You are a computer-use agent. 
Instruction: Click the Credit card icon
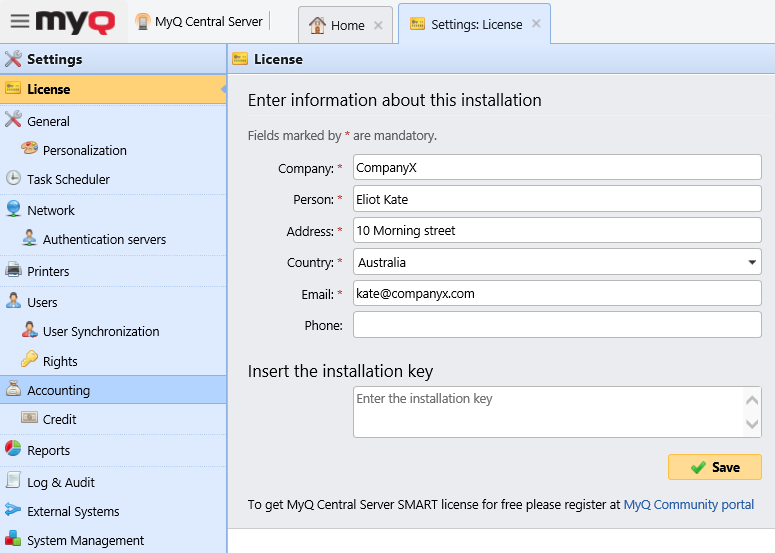tap(29, 419)
